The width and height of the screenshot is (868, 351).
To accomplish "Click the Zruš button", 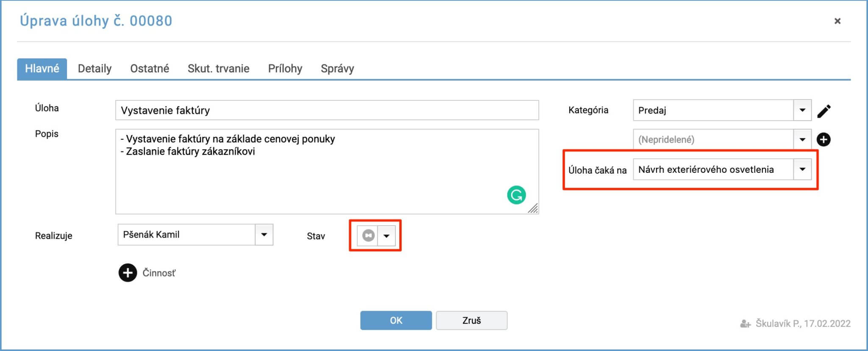I will [472, 321].
